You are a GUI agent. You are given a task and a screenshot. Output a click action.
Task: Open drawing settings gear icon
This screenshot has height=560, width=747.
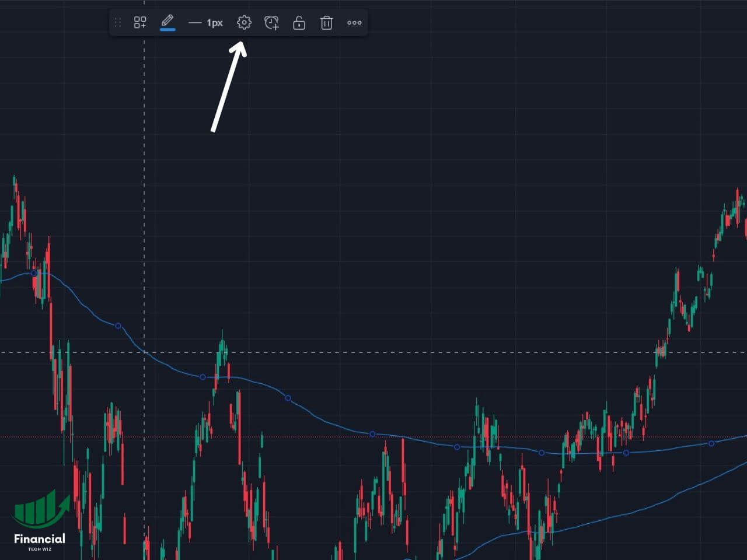[244, 23]
